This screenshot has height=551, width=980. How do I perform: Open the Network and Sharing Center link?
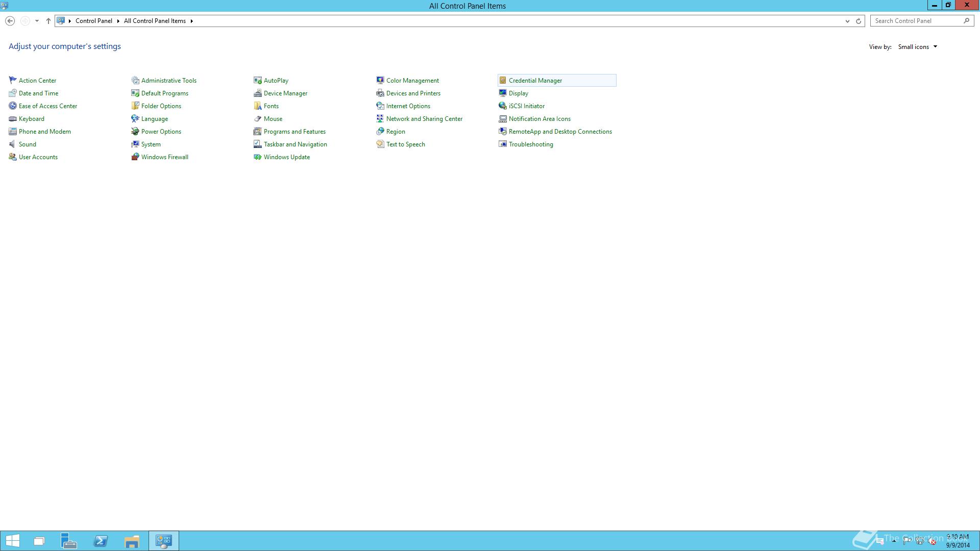tap(424, 119)
